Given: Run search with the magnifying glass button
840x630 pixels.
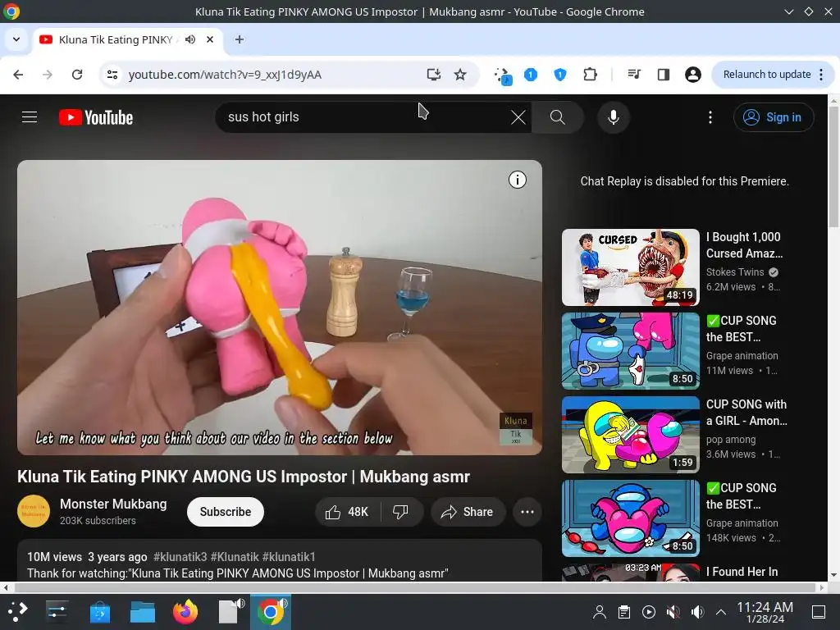Looking at the screenshot, I should click(558, 117).
